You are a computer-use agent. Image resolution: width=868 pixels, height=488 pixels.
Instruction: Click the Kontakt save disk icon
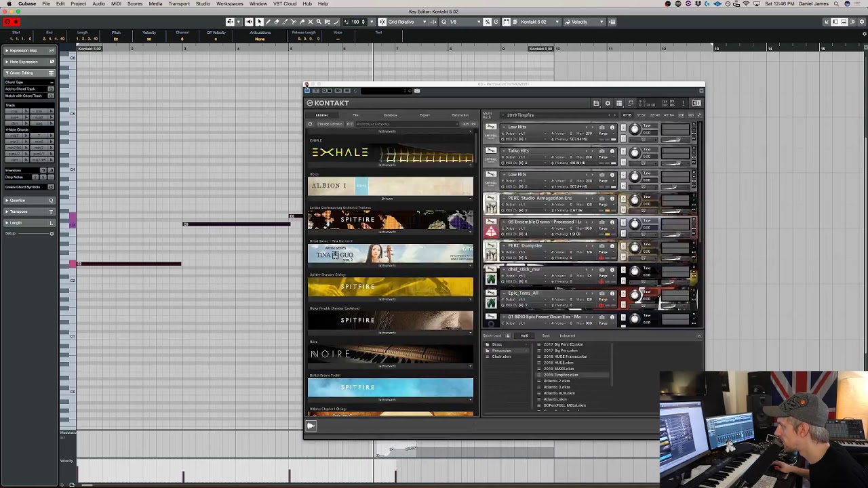pos(596,103)
